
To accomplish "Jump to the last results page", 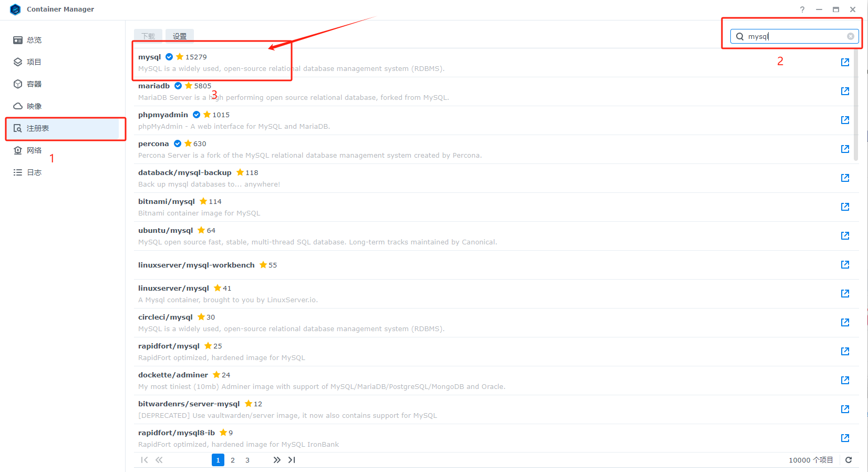I will click(292, 460).
